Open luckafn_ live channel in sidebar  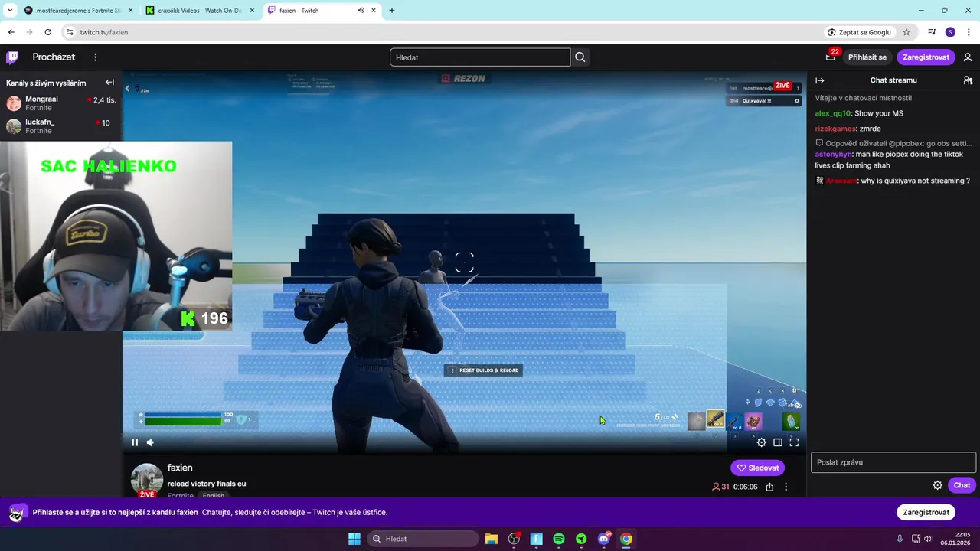pyautogui.click(x=61, y=126)
